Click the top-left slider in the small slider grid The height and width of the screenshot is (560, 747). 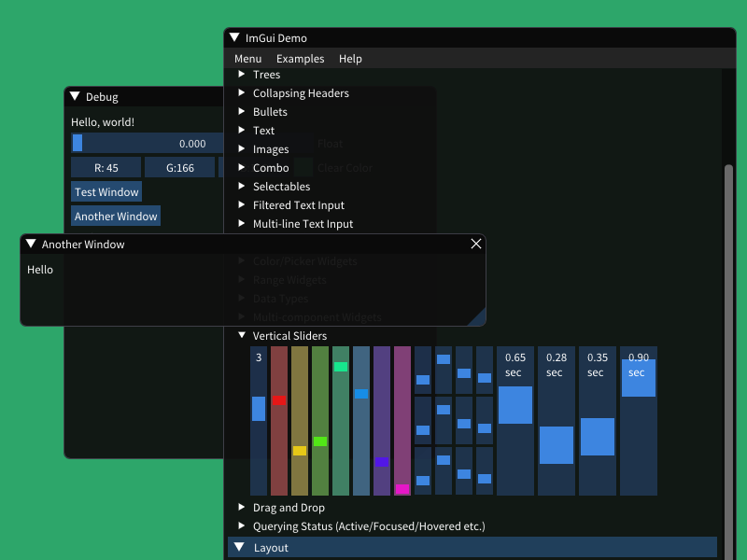click(x=423, y=370)
